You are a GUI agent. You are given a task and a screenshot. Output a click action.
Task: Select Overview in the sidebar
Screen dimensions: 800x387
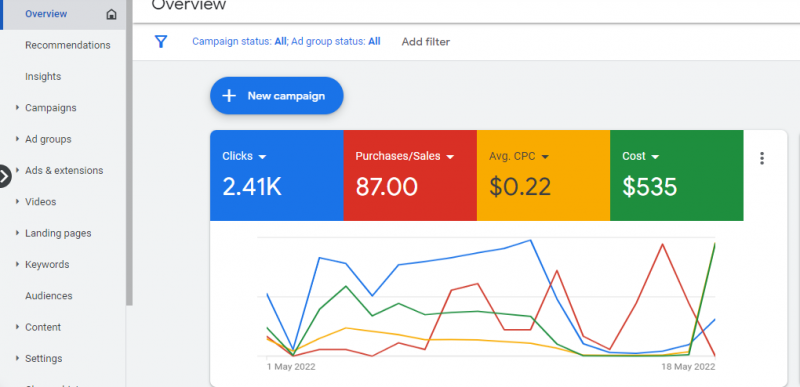pos(46,14)
